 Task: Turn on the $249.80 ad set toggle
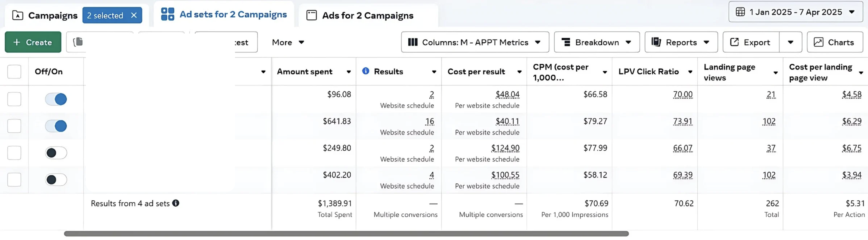tap(56, 153)
